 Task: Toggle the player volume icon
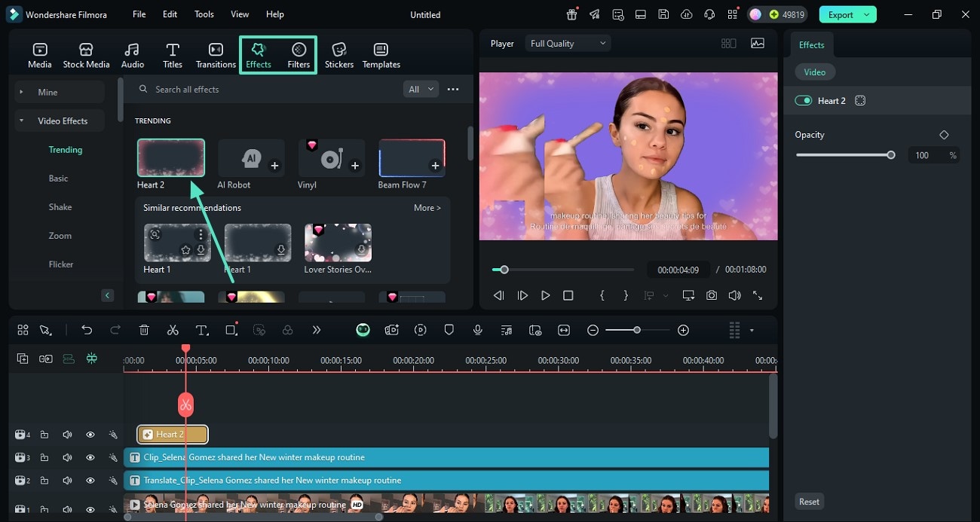pyautogui.click(x=734, y=296)
